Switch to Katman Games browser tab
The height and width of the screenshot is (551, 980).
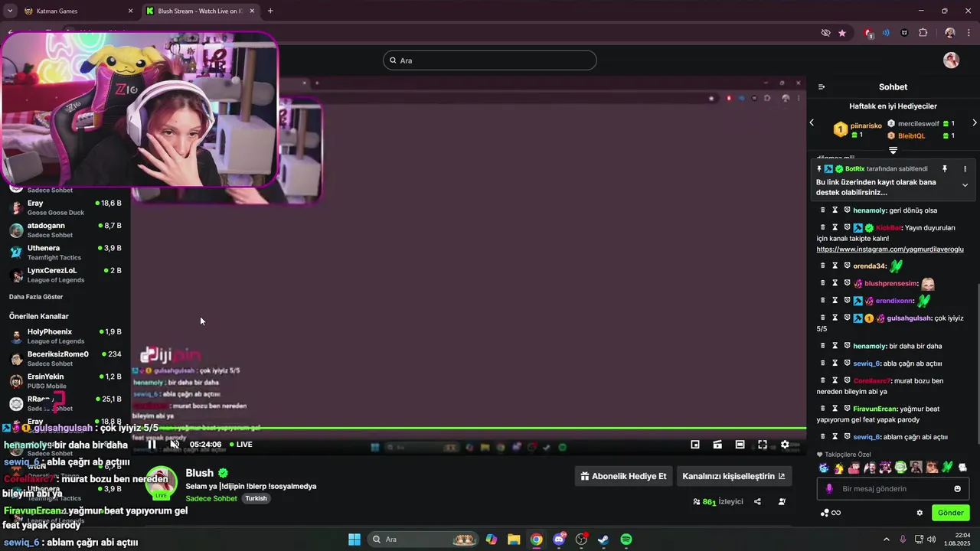[x=77, y=11]
